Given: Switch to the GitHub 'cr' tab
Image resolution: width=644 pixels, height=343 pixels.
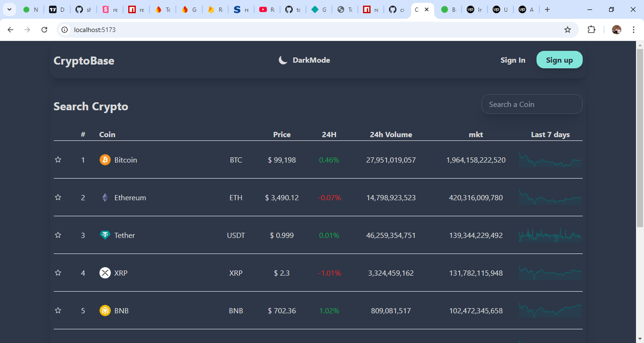Looking at the screenshot, I should coord(396,9).
